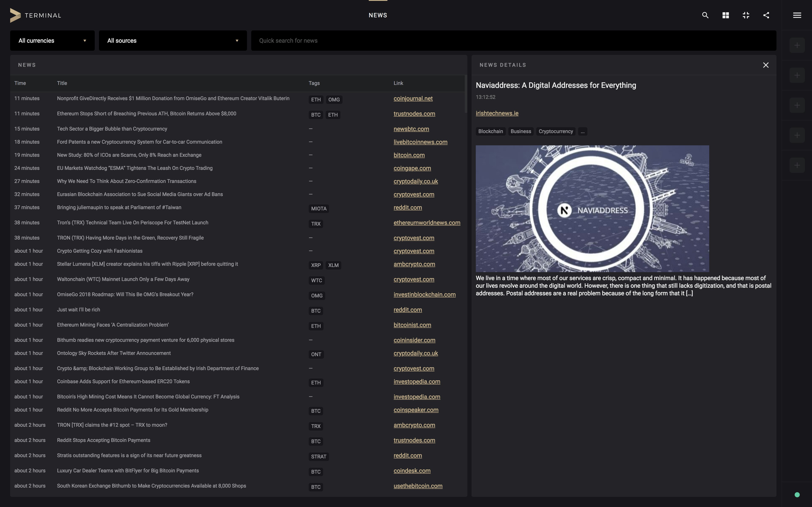Select the NEWS tab at top
The width and height of the screenshot is (812, 507).
[x=378, y=15]
